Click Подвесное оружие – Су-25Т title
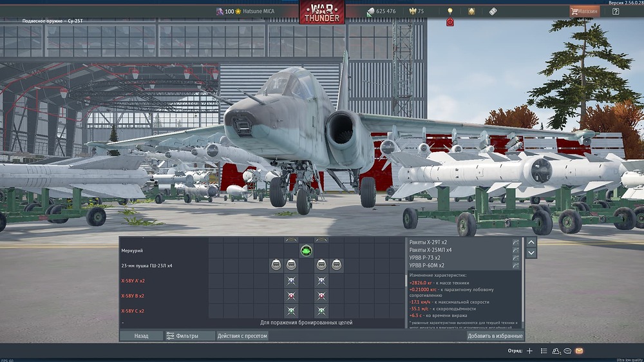644x362 pixels. pos(53,21)
